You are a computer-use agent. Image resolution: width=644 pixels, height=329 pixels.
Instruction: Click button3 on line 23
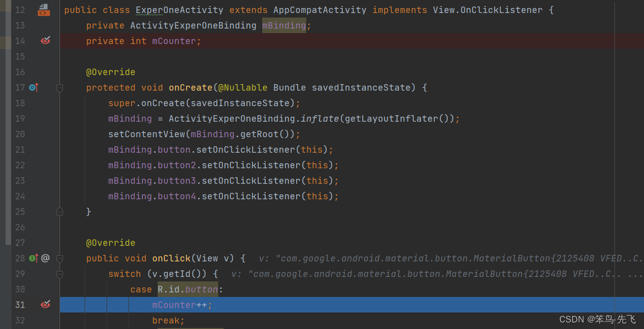coord(177,181)
